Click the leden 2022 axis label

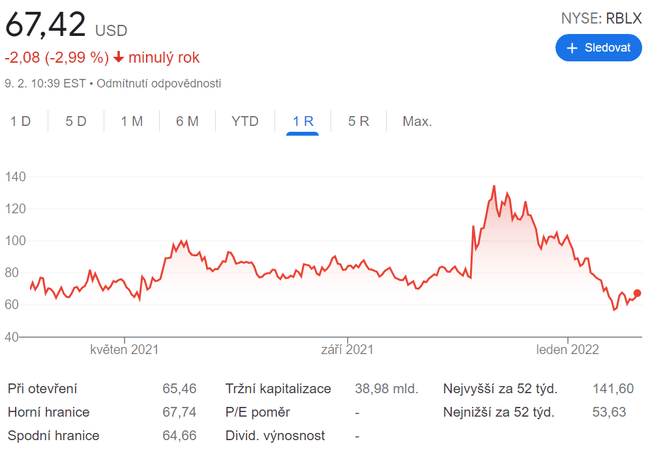[x=567, y=350]
